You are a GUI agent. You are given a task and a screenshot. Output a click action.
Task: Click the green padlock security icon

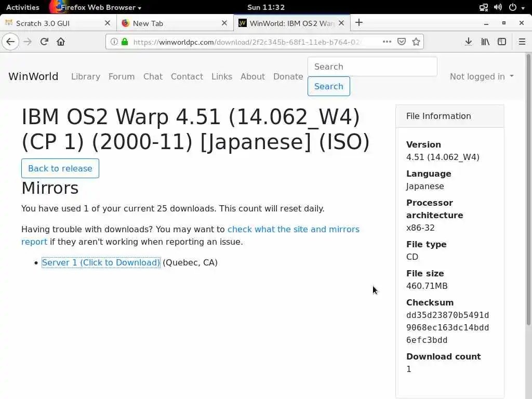tap(125, 42)
